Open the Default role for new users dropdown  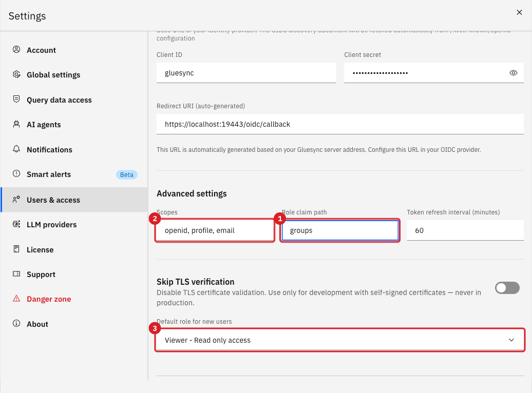pyautogui.click(x=340, y=340)
